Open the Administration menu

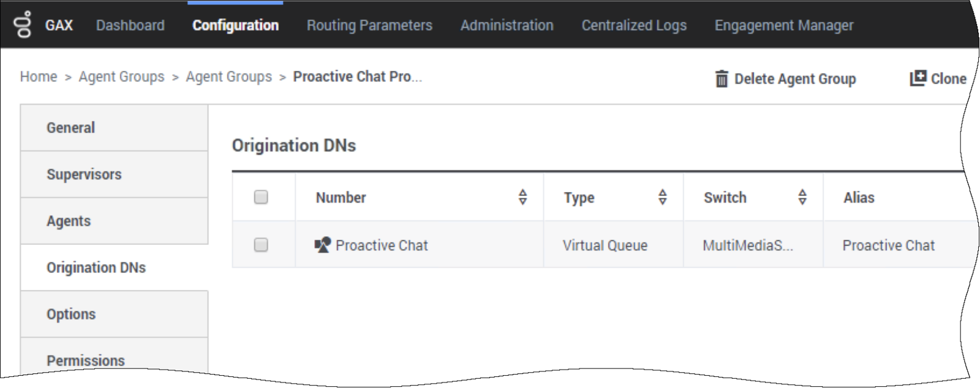click(507, 25)
